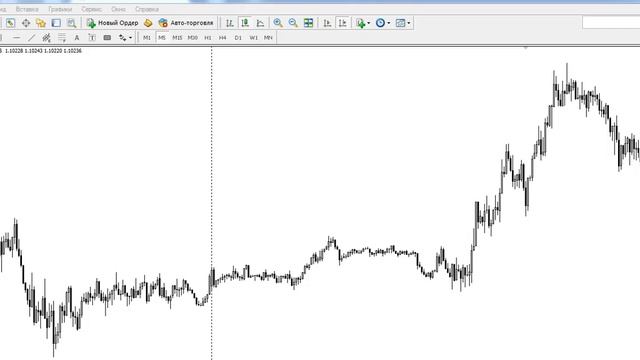Switch to H4 timeframe
Image resolution: width=640 pixels, height=360 pixels.
222,38
